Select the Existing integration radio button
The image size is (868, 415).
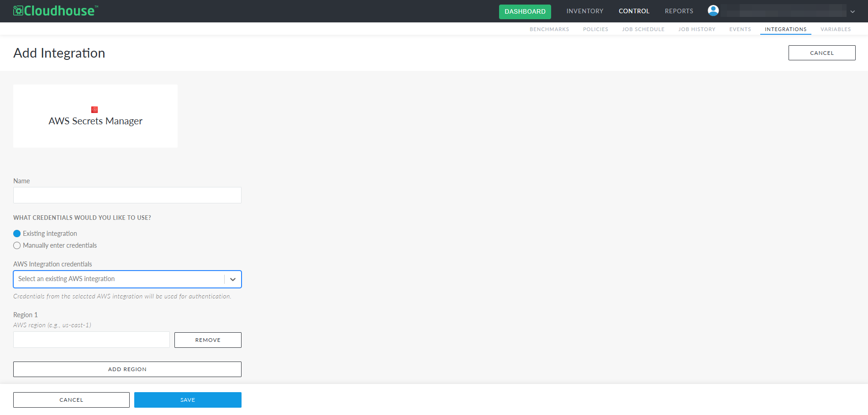pyautogui.click(x=17, y=234)
